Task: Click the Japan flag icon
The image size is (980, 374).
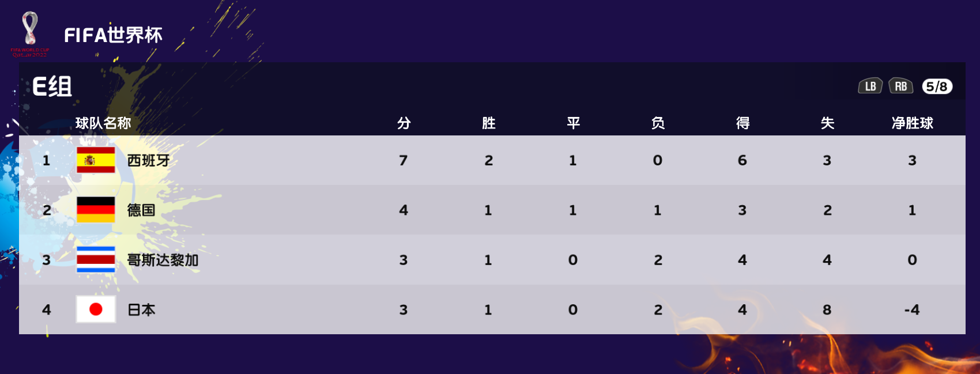Action: tap(96, 309)
